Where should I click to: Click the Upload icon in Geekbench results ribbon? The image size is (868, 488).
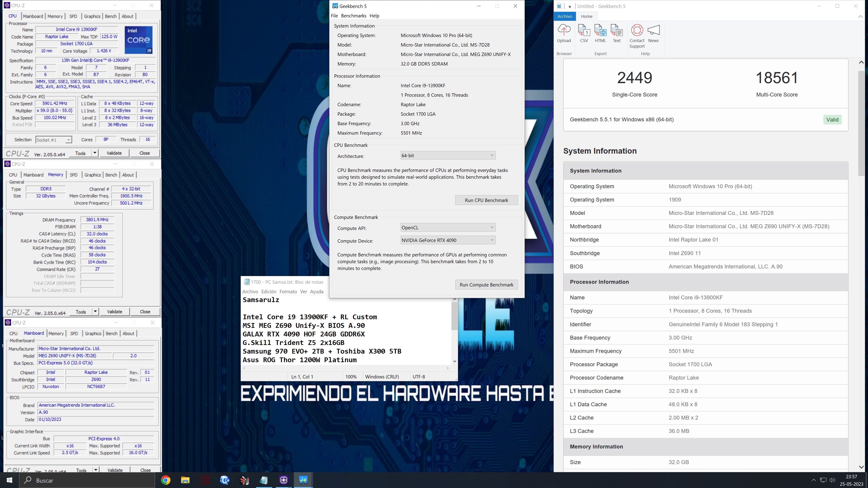(564, 33)
